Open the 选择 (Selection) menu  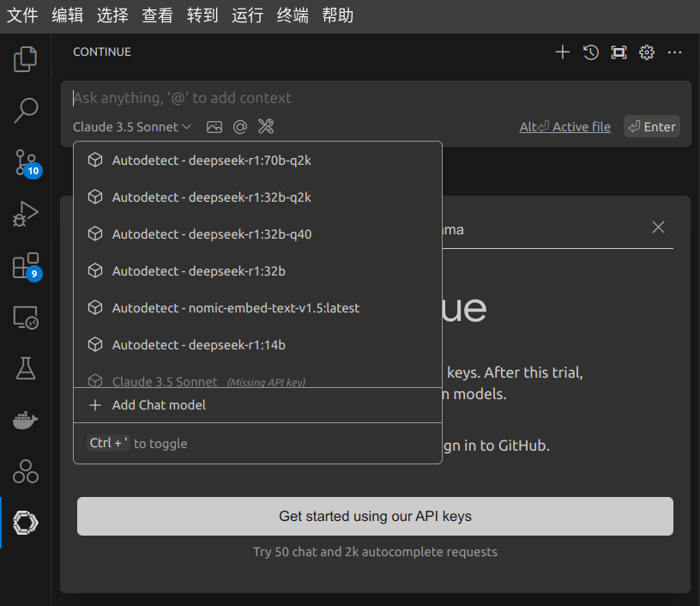point(112,15)
